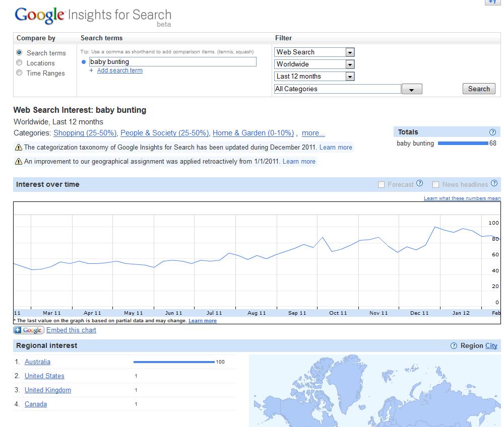The width and height of the screenshot is (504, 427).
Task: Click the Regional interest help question mark icon
Action: pos(454,345)
